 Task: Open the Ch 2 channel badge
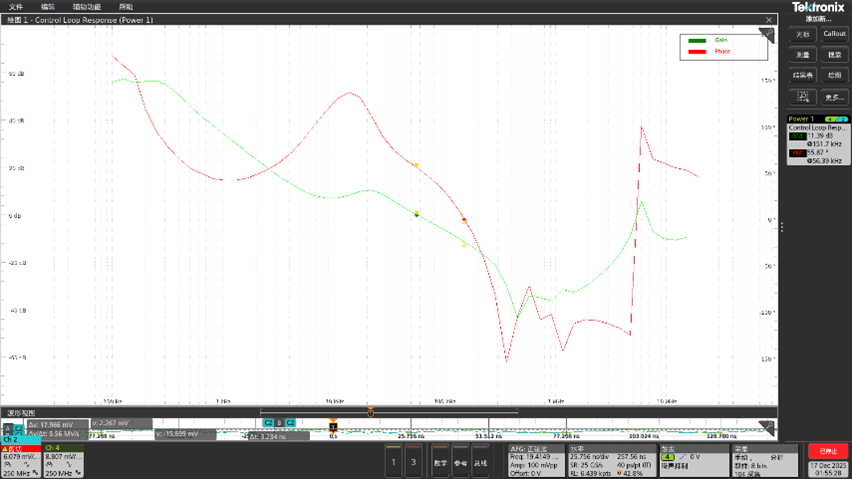pyautogui.click(x=21, y=457)
